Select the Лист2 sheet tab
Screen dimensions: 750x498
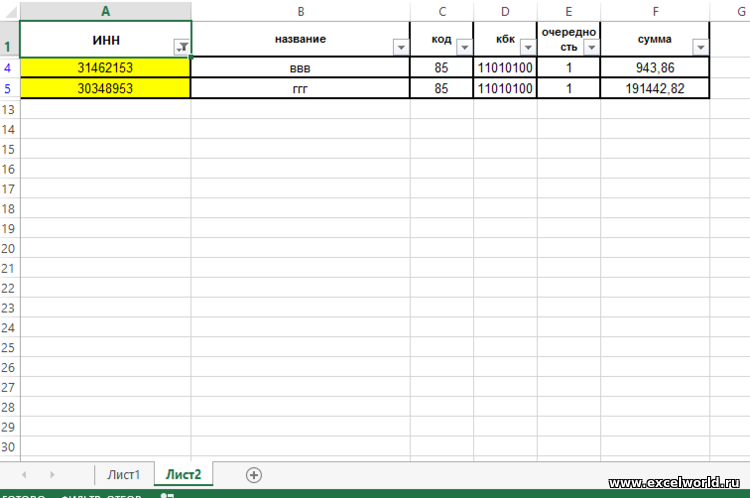pyautogui.click(x=184, y=475)
